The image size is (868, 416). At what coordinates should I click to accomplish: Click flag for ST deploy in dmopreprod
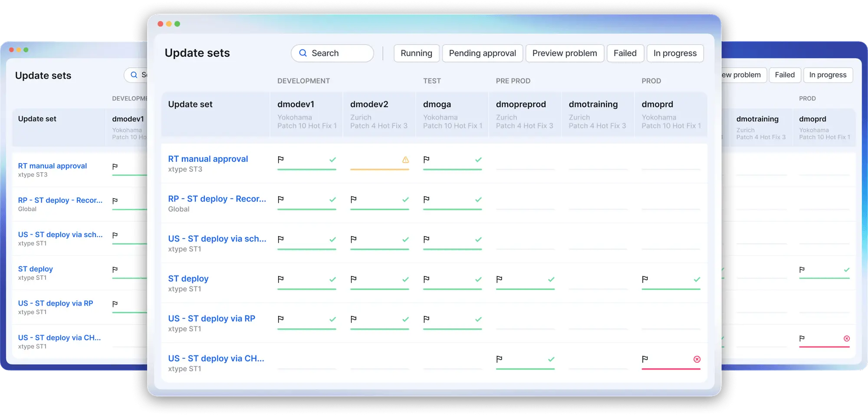tap(500, 279)
